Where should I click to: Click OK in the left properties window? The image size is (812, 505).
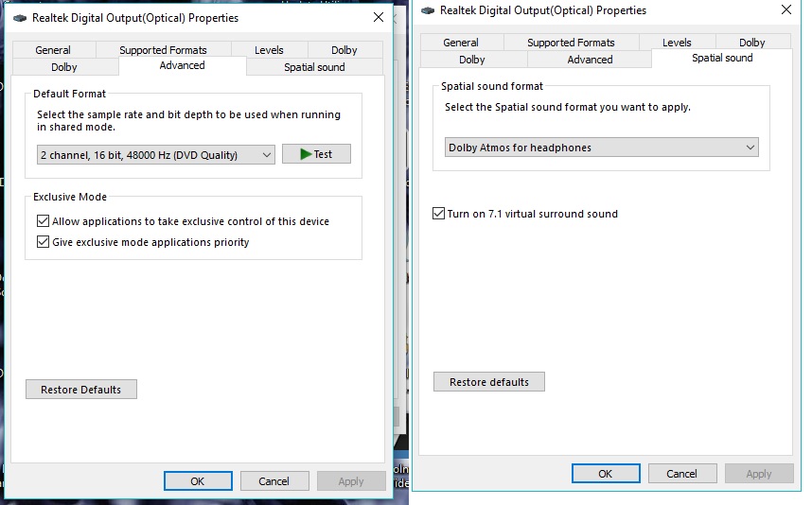198,481
